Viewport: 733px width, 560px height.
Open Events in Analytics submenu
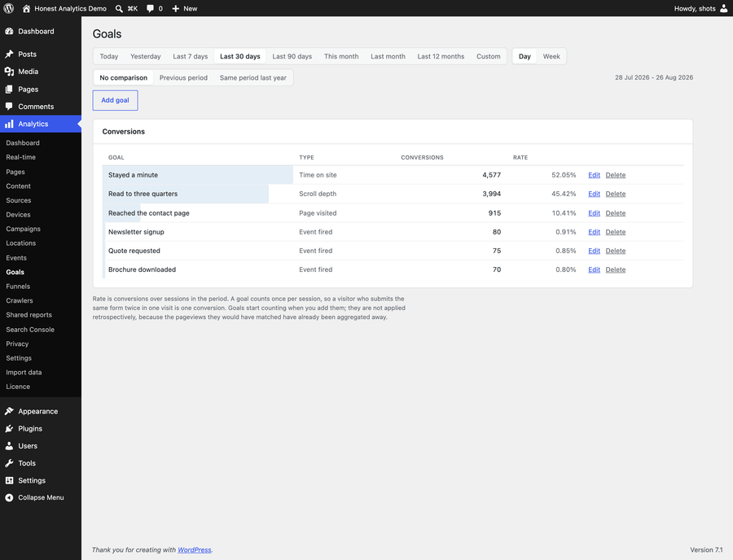[16, 257]
